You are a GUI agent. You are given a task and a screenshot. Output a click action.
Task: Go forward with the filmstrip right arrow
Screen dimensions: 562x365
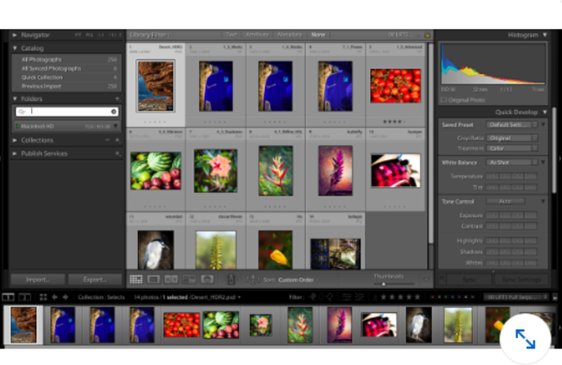click(x=65, y=297)
